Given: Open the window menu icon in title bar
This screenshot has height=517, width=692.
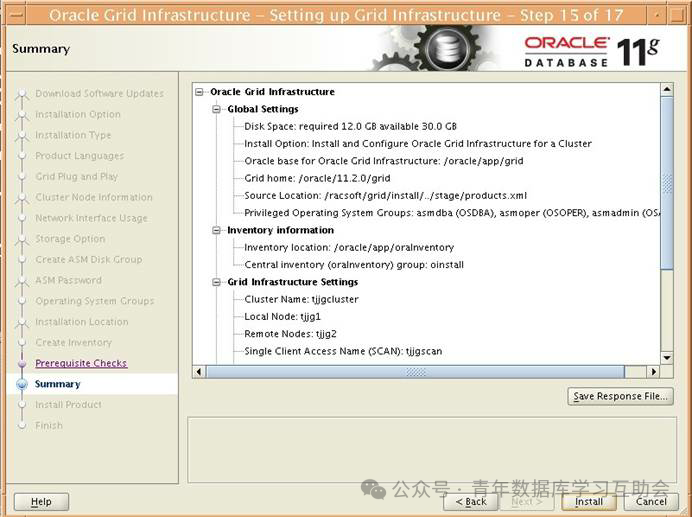Looking at the screenshot, I should pyautogui.click(x=16, y=15).
